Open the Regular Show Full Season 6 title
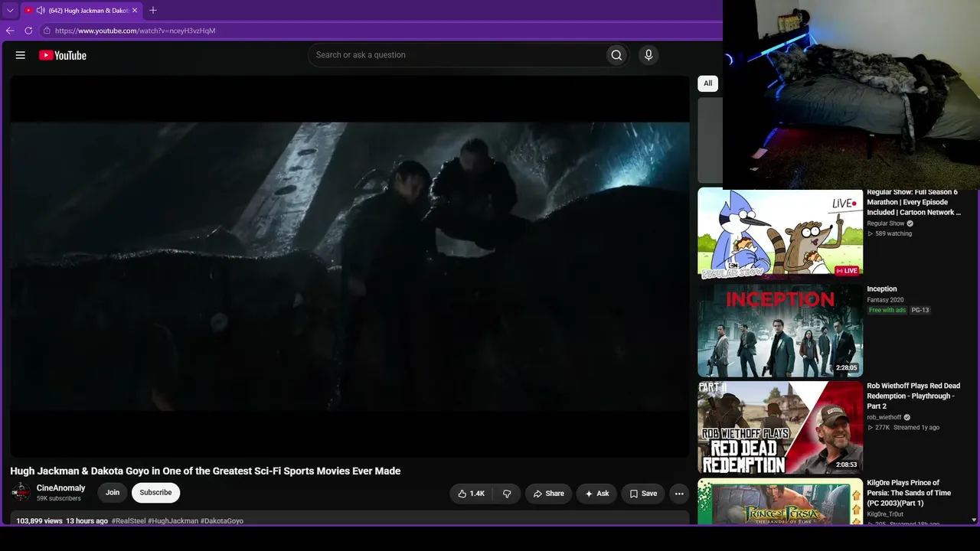This screenshot has height=551, width=980. (x=914, y=202)
